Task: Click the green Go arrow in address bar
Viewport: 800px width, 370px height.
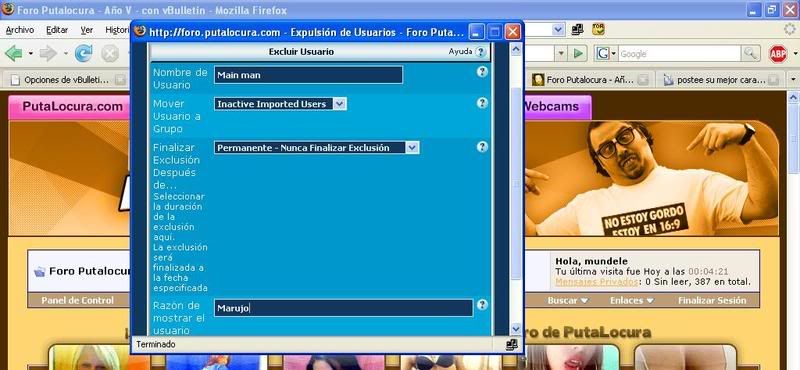Action: point(578,53)
